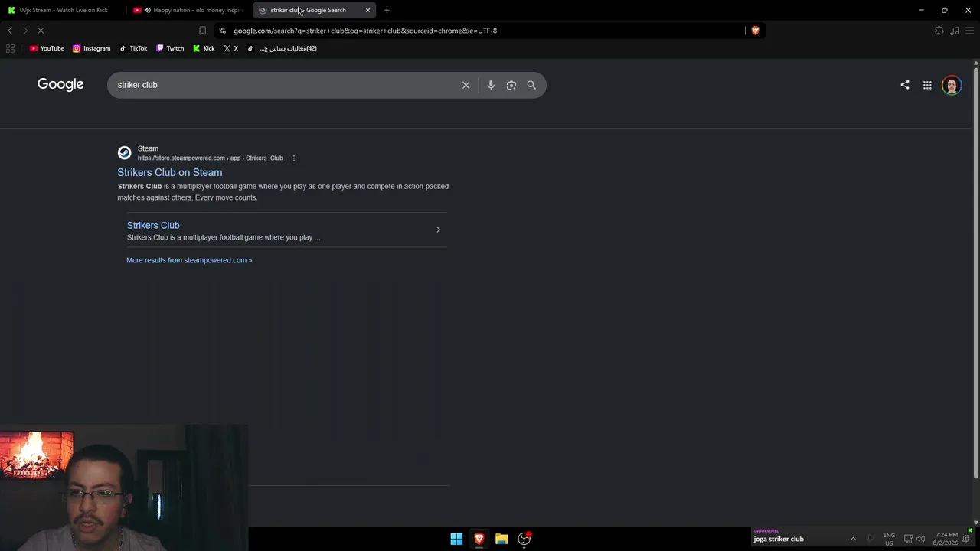Open the taskbar network status icon
The width and height of the screenshot is (980, 551).
908,539
